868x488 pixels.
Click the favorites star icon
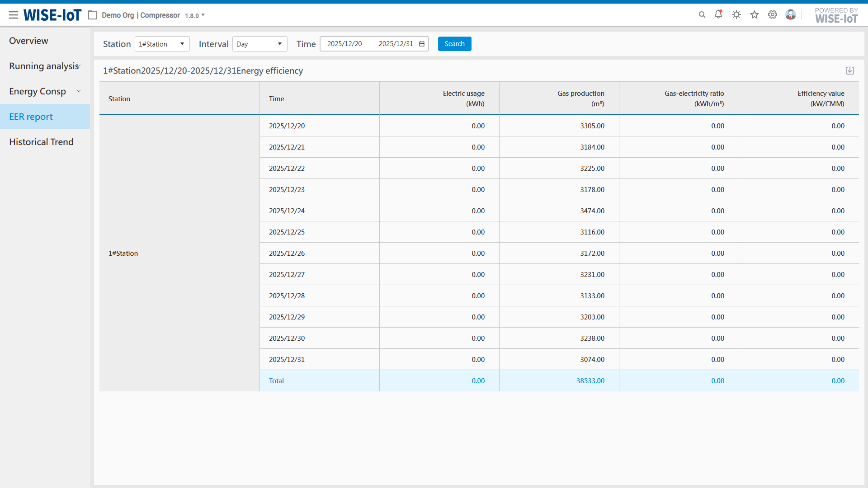point(755,15)
